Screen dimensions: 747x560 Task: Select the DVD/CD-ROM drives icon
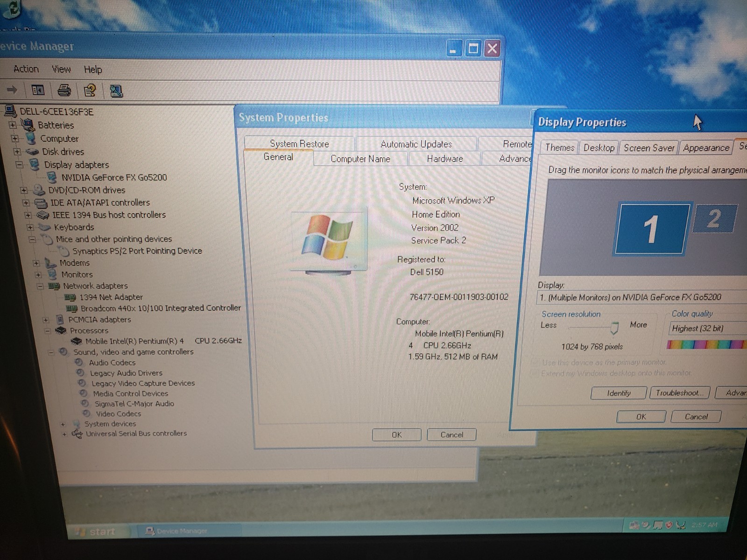39,189
